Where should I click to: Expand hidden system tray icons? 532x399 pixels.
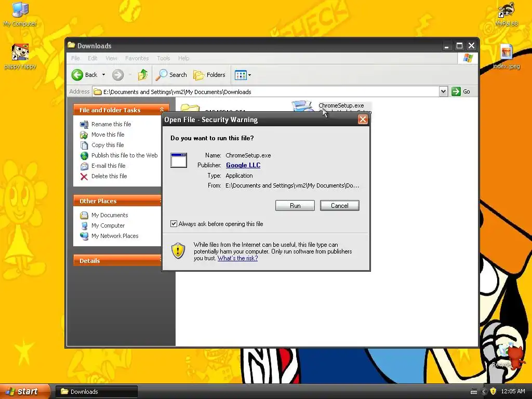(484, 392)
